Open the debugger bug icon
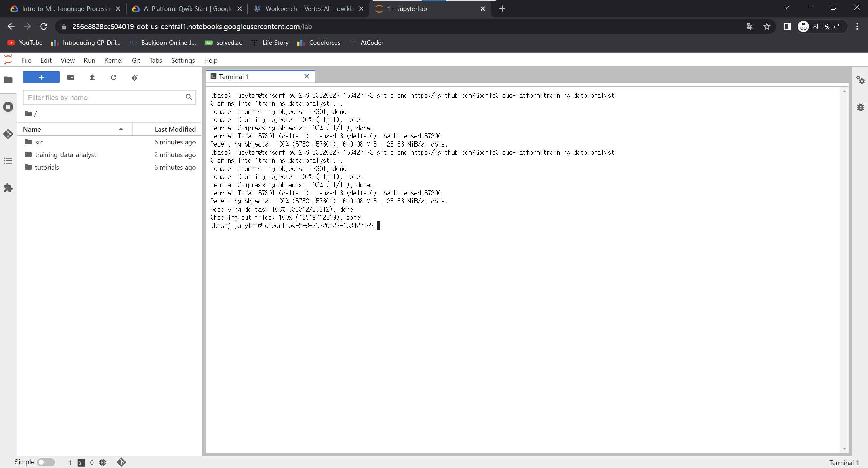The image size is (868, 468). (x=860, y=107)
